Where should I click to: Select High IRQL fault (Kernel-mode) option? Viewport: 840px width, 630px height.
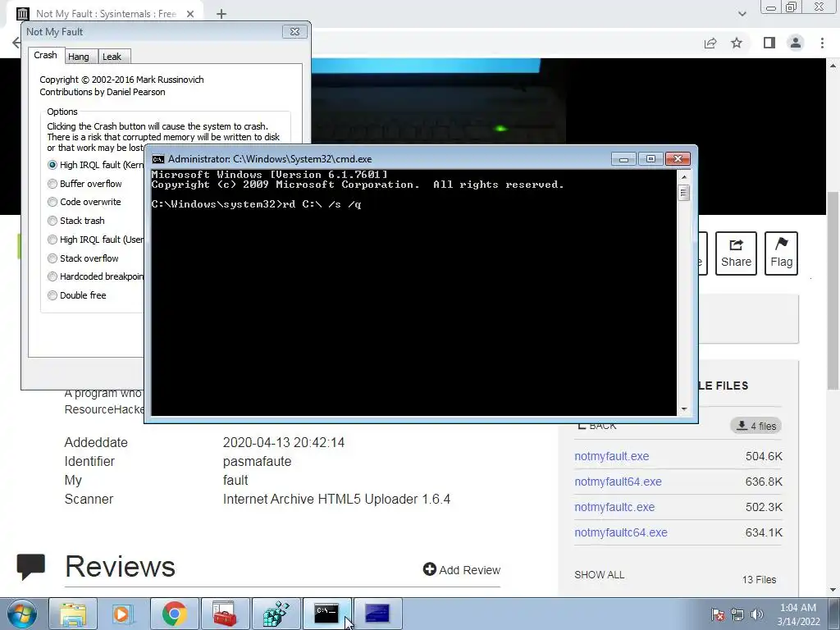click(95, 165)
